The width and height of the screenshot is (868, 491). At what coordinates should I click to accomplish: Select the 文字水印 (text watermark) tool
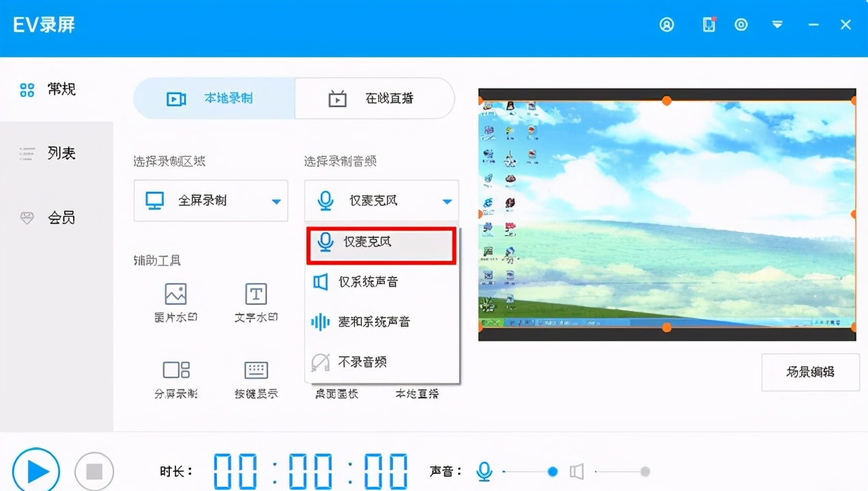[x=255, y=302]
